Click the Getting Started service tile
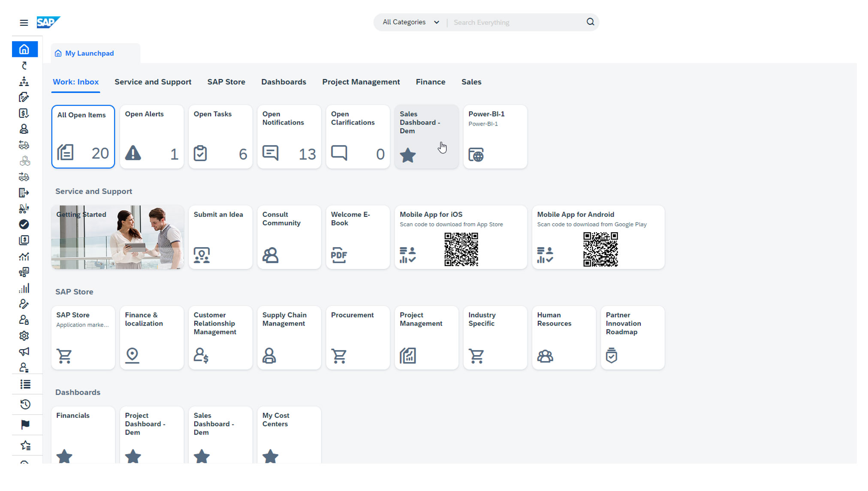Viewport: 868px width, 491px height. pyautogui.click(x=117, y=237)
